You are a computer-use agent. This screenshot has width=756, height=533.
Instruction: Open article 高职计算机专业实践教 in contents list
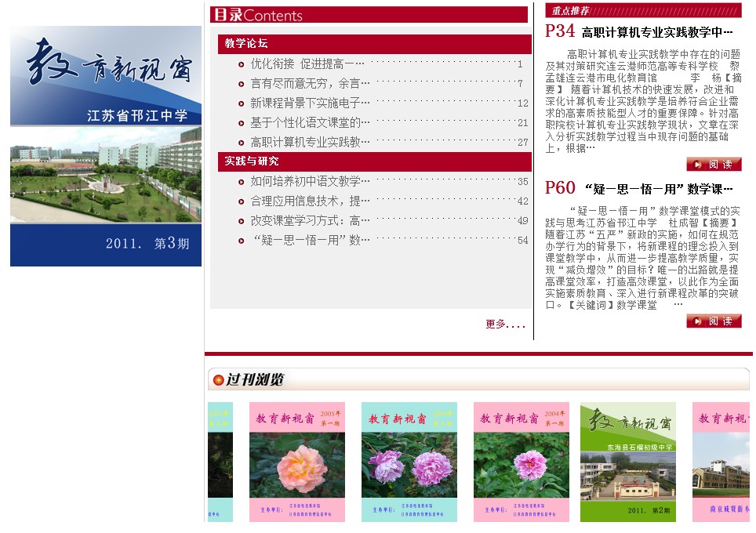coord(310,143)
